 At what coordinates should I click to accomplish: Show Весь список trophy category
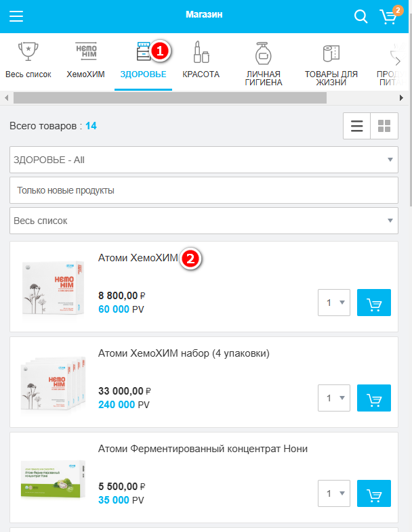[x=28, y=61]
